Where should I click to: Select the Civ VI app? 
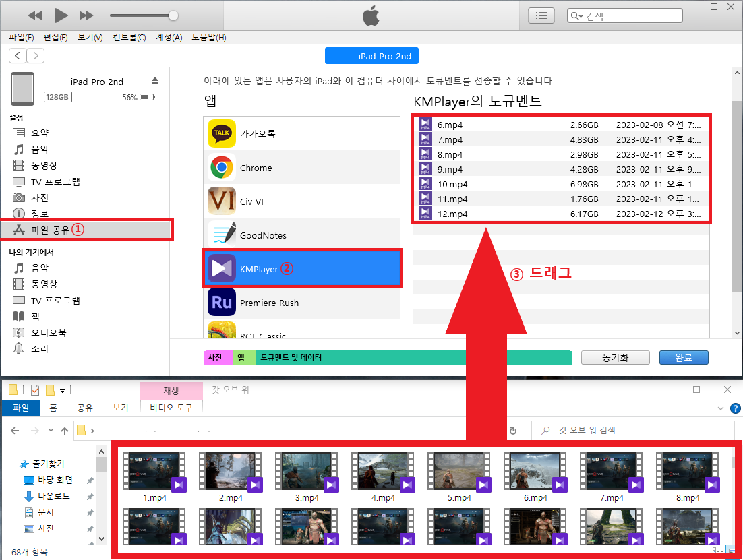click(302, 201)
